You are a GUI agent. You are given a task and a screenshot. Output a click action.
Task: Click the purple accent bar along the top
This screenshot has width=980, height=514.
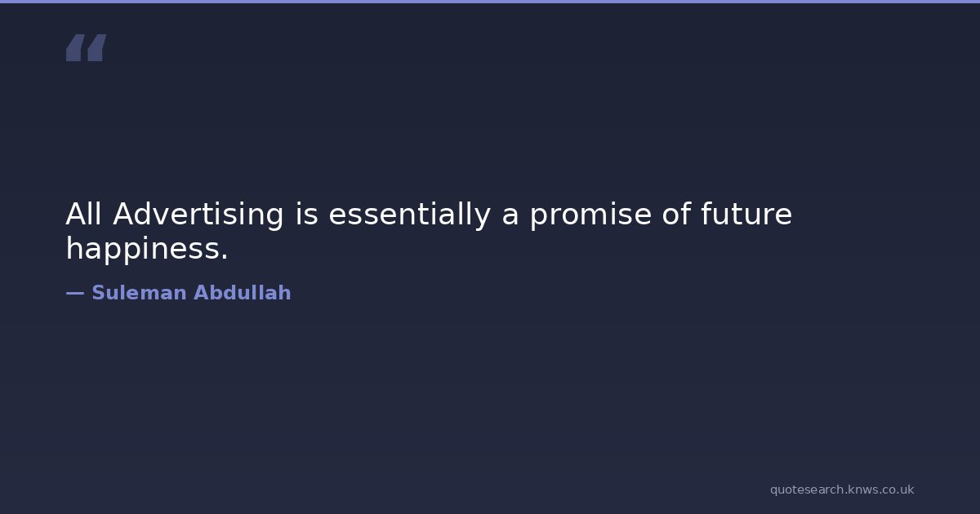[x=490, y=2]
